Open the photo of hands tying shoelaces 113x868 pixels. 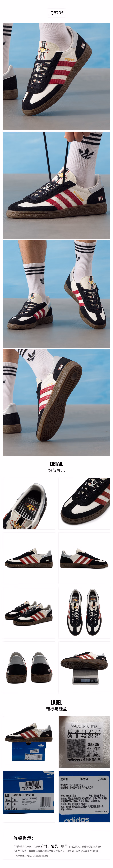pyautogui.click(x=56, y=185)
